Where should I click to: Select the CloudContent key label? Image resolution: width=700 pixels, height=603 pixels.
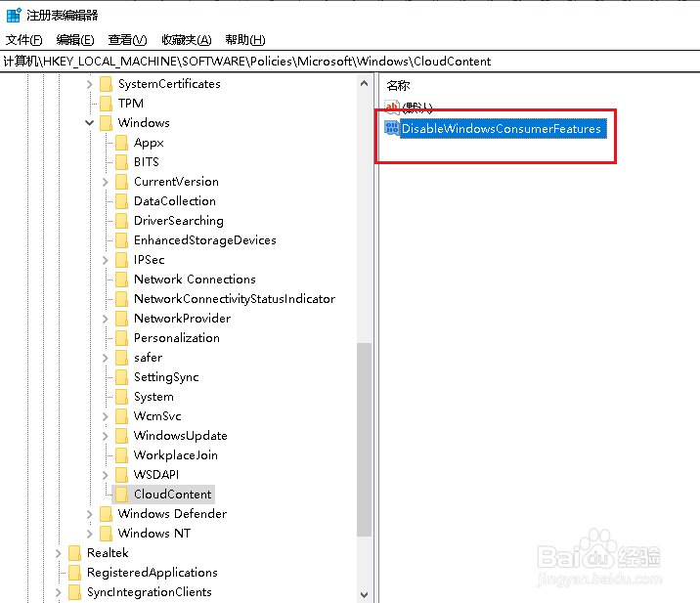[172, 495]
